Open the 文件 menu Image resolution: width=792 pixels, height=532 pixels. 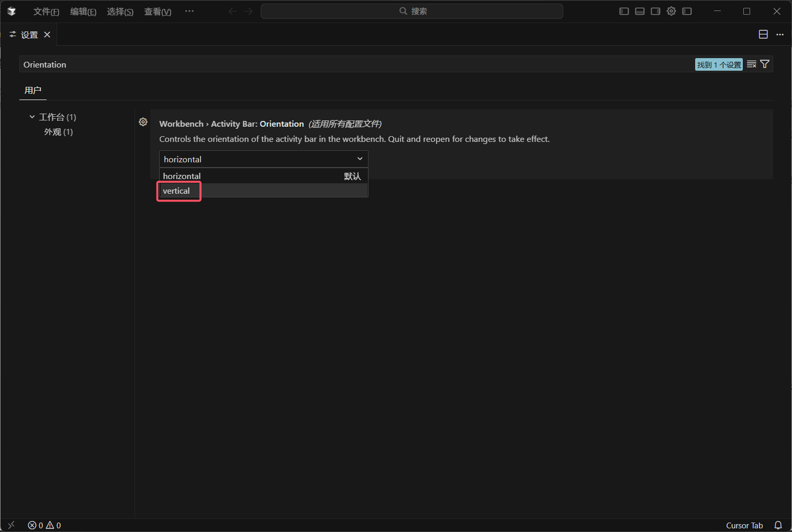tap(46, 11)
